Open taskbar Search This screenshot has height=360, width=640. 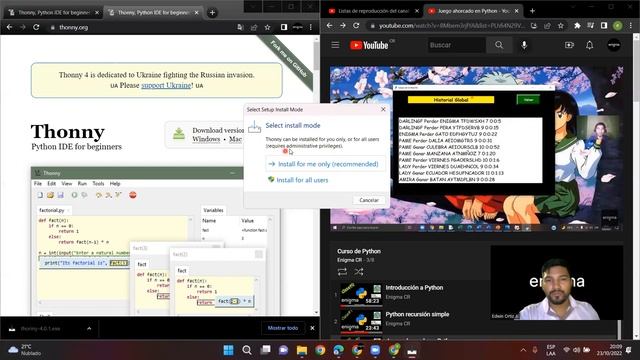(x=247, y=350)
